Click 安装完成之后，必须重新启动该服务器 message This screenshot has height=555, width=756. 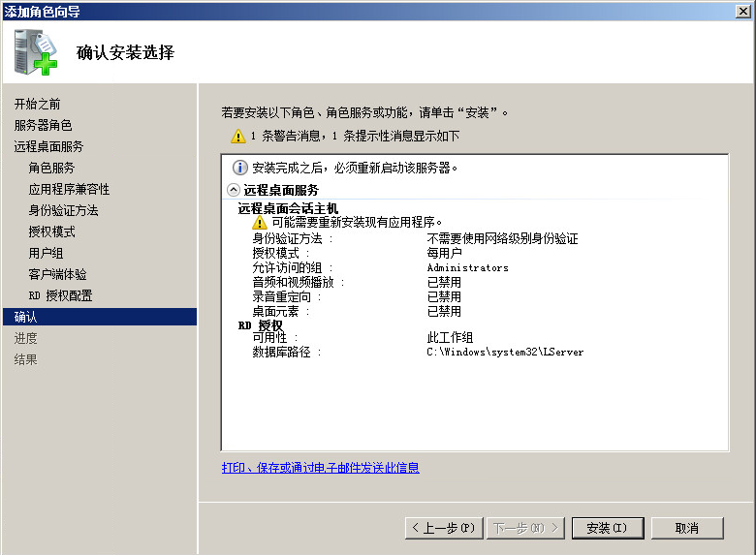click(x=355, y=168)
